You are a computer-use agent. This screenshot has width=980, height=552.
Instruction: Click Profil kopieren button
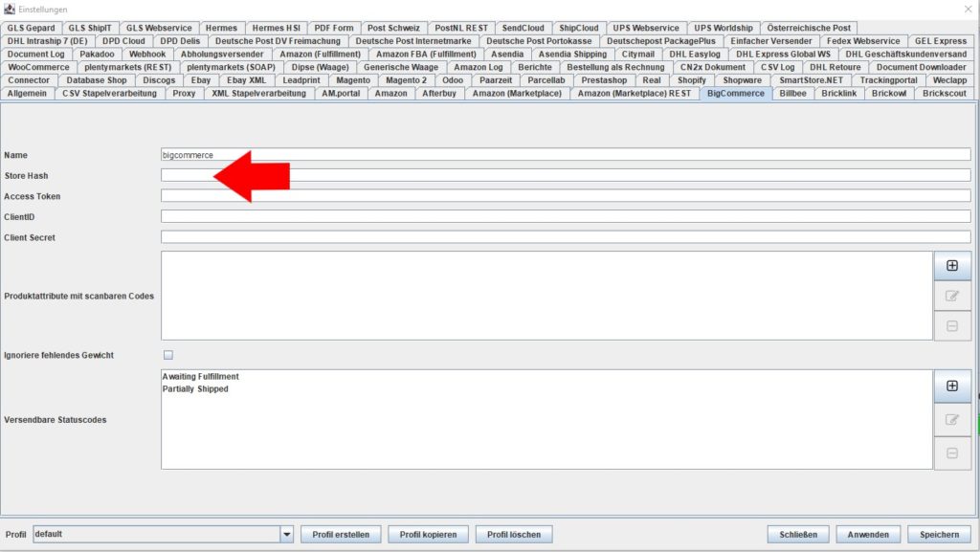tap(428, 535)
